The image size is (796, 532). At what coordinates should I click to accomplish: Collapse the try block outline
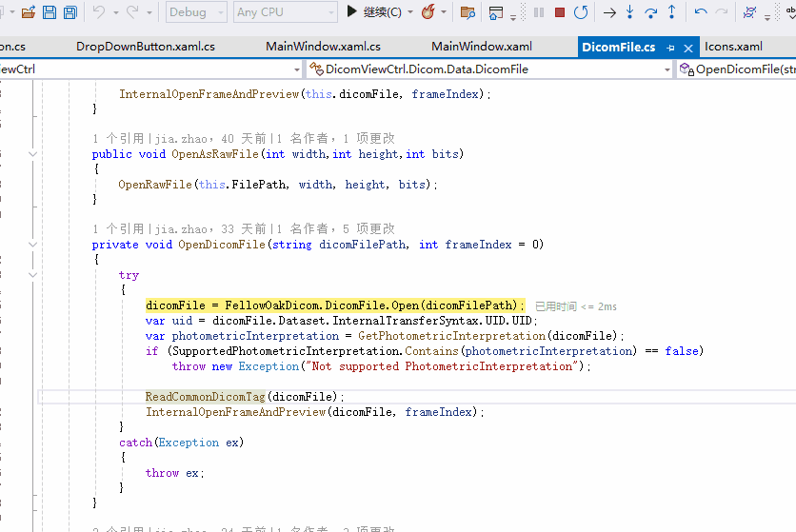[32, 275]
